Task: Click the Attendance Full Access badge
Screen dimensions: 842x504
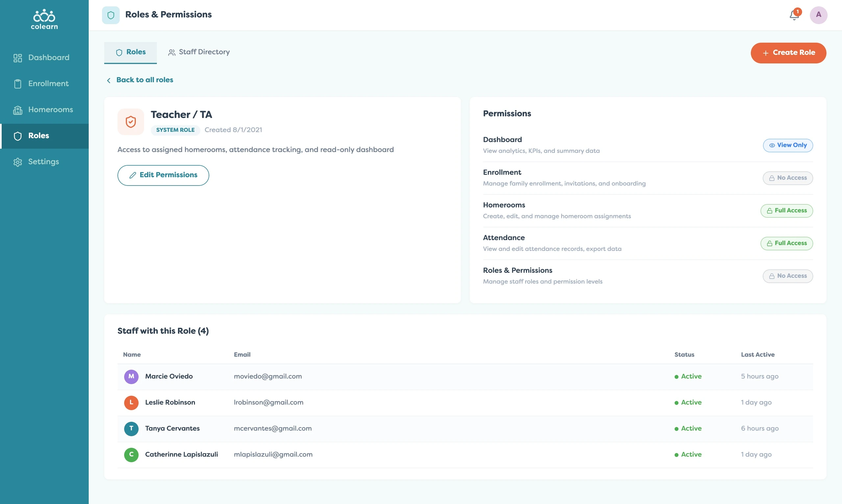Action: coord(787,243)
